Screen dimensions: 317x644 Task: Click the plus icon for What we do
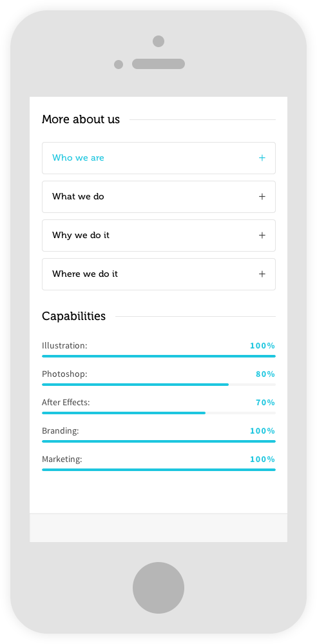click(262, 197)
